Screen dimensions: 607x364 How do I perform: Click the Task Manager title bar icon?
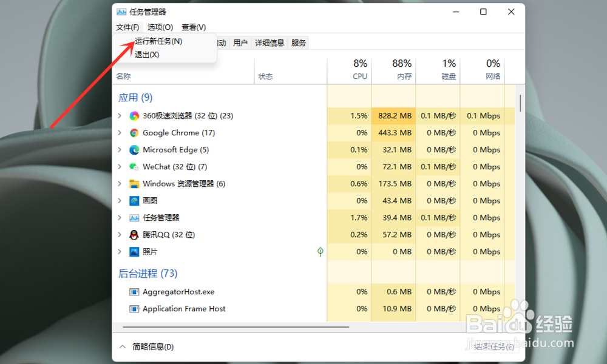tap(121, 12)
